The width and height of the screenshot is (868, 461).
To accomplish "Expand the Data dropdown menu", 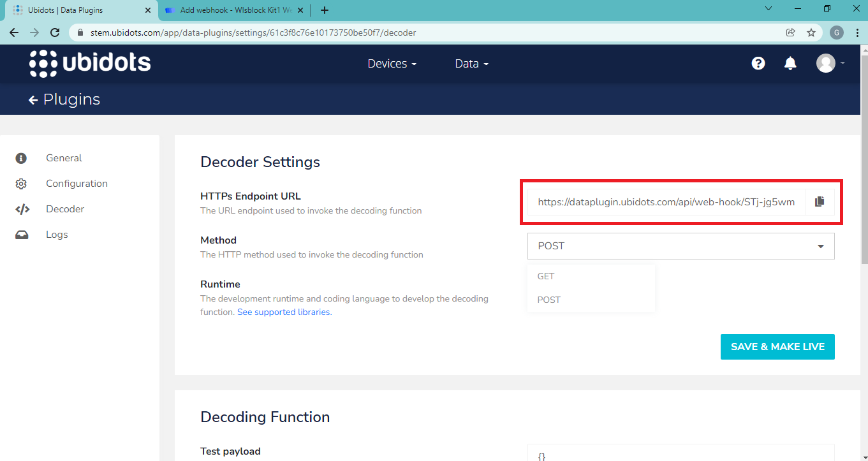I will [x=471, y=64].
